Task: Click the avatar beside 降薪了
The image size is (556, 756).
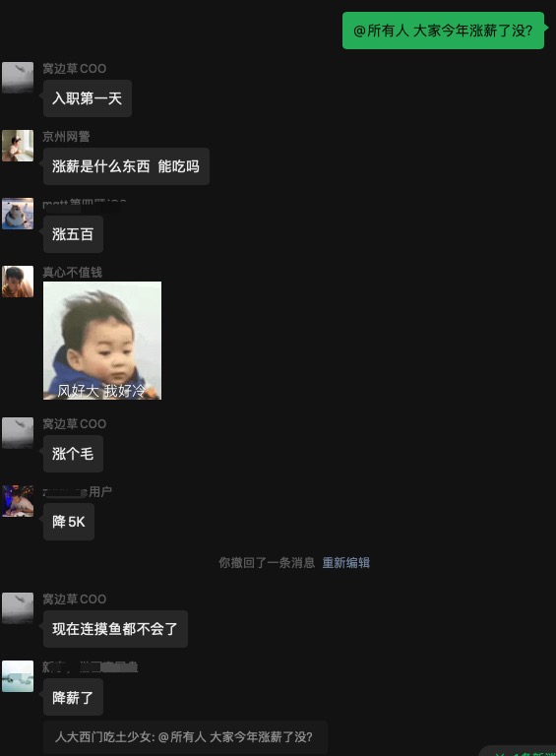Action: (18, 676)
